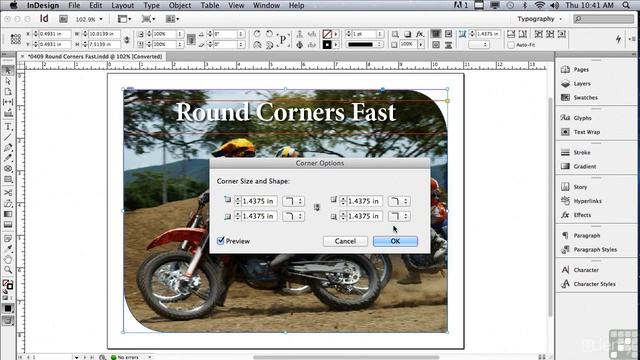Open the Type menu
Image resolution: width=640 pixels, height=360 pixels.
coord(151,5)
